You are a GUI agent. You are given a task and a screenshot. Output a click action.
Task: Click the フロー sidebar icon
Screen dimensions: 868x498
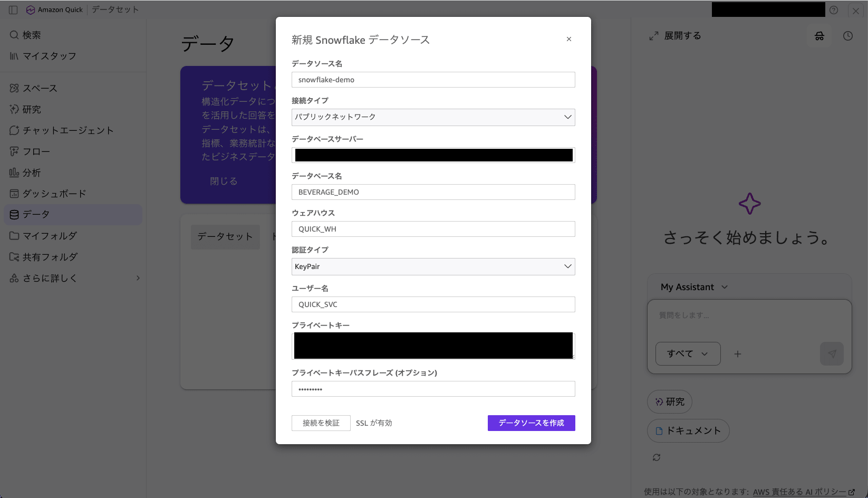click(x=14, y=151)
